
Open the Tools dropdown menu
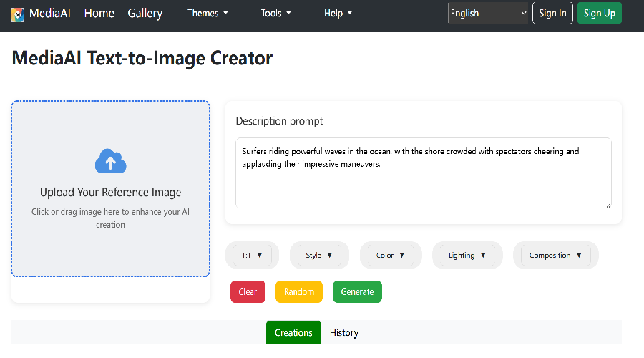tap(275, 13)
